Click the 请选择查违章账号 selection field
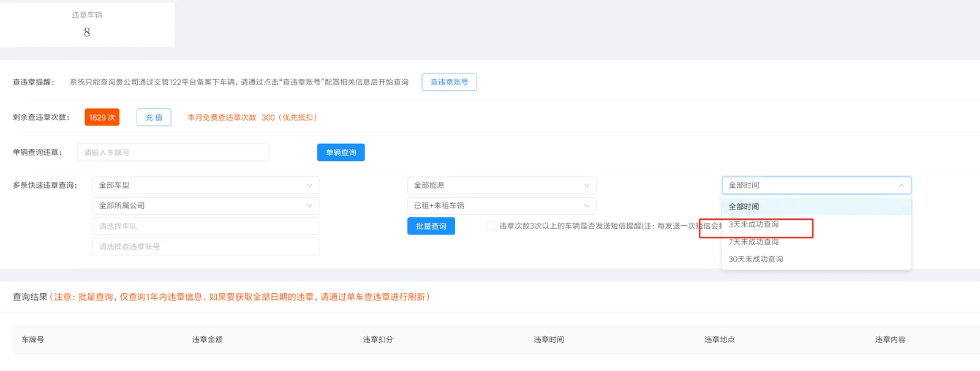The height and width of the screenshot is (371, 980). pyautogui.click(x=206, y=247)
